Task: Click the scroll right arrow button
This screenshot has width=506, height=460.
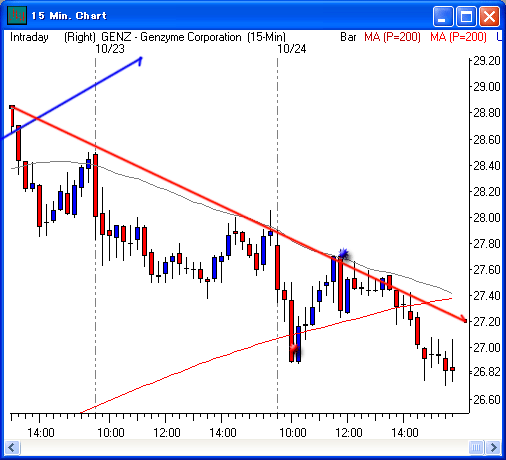Action: pyautogui.click(x=493, y=447)
